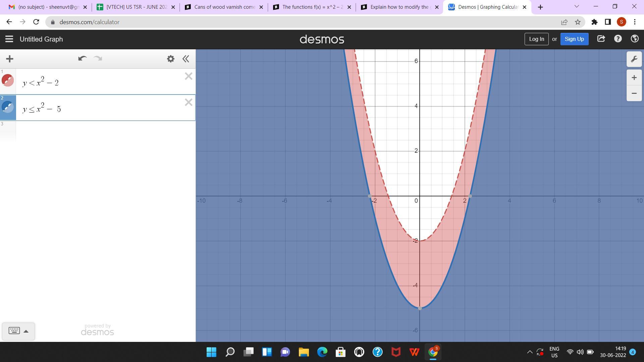The height and width of the screenshot is (362, 644).
Task: Click the Sign Up button
Action: (x=574, y=39)
